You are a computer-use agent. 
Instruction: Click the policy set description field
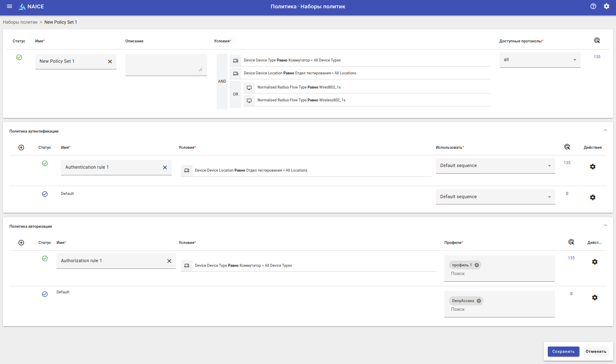tap(166, 64)
